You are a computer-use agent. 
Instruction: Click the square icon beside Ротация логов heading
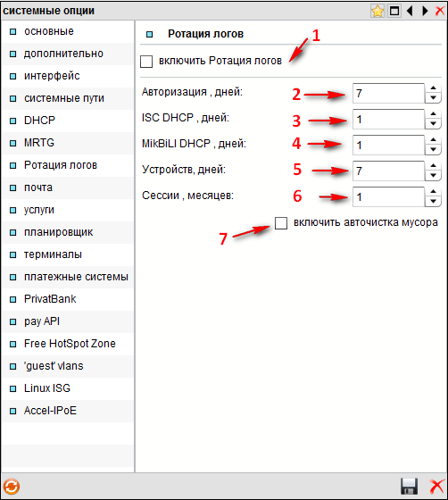pos(149,34)
